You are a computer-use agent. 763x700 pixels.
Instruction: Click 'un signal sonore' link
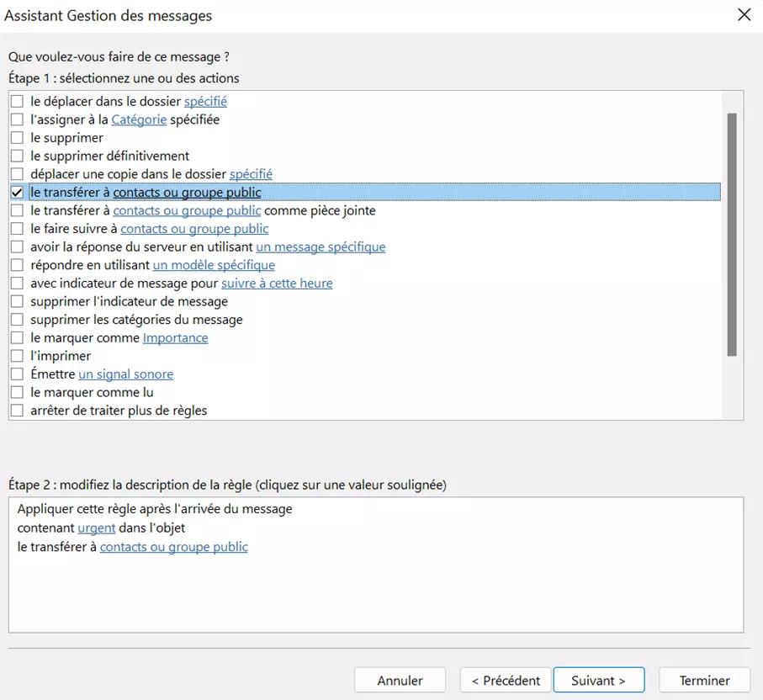[x=126, y=374]
